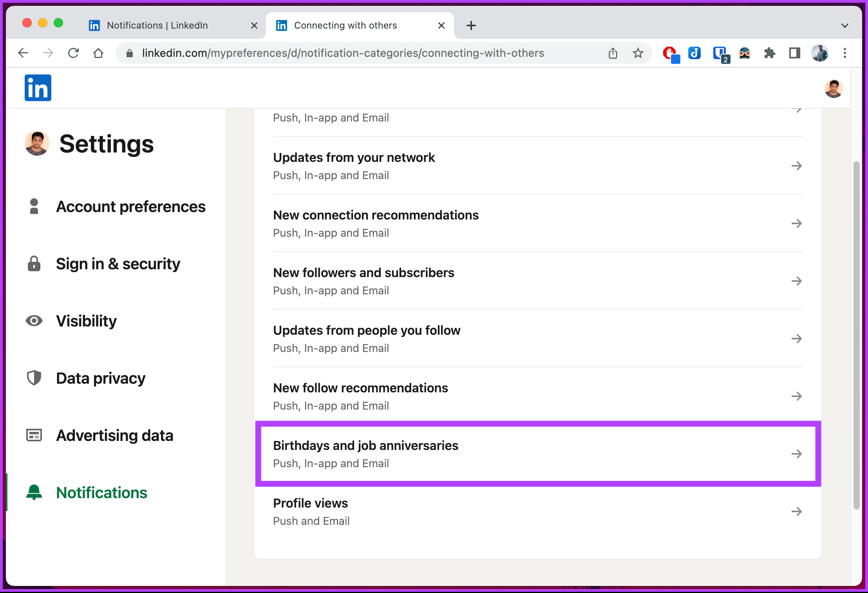Open a new browser tab
This screenshot has height=593, width=868.
click(471, 25)
